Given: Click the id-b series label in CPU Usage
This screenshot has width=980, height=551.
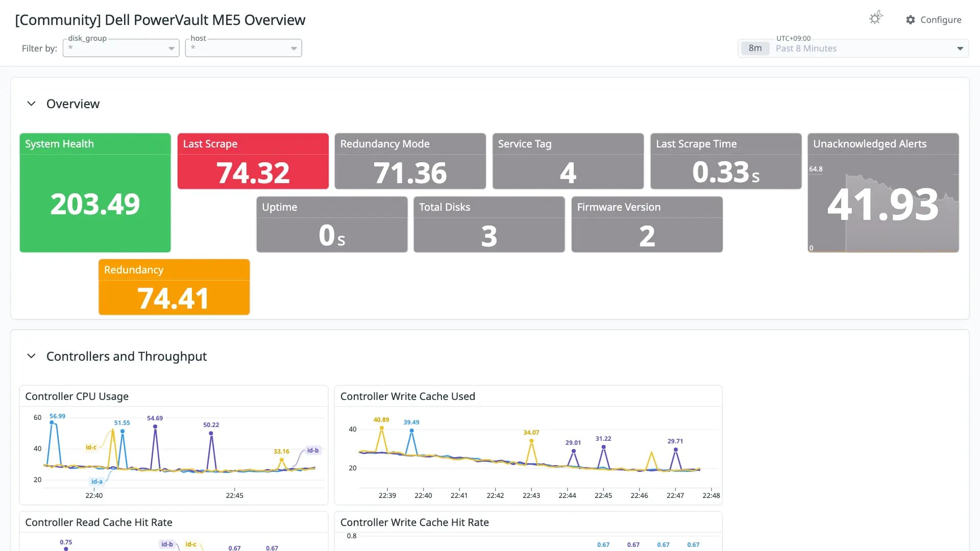Looking at the screenshot, I should 312,450.
